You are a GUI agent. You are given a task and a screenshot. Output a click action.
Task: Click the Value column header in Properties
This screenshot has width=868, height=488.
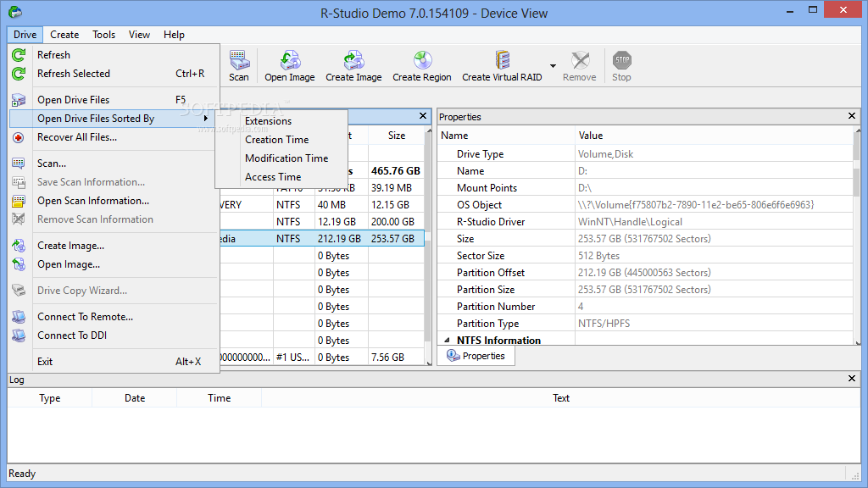pyautogui.click(x=714, y=136)
